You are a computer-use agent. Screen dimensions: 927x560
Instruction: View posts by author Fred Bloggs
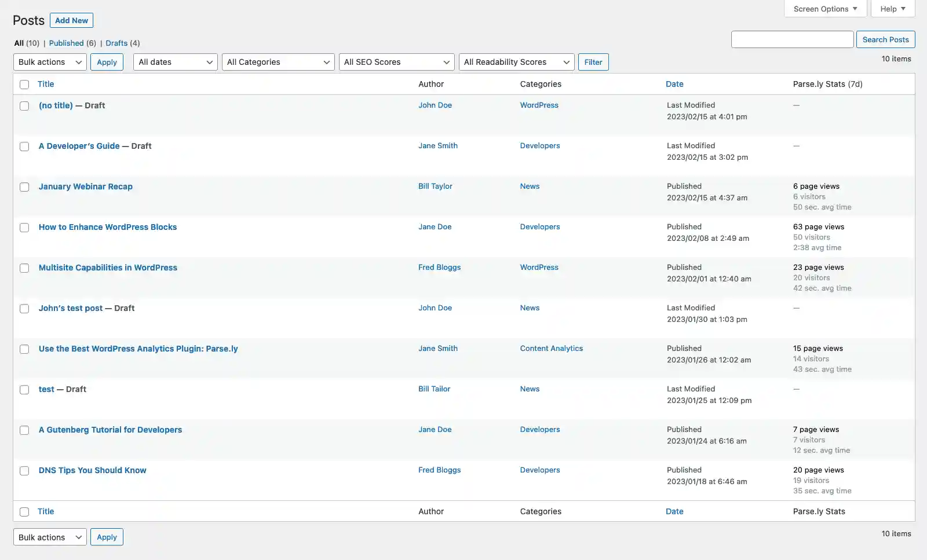(439, 267)
